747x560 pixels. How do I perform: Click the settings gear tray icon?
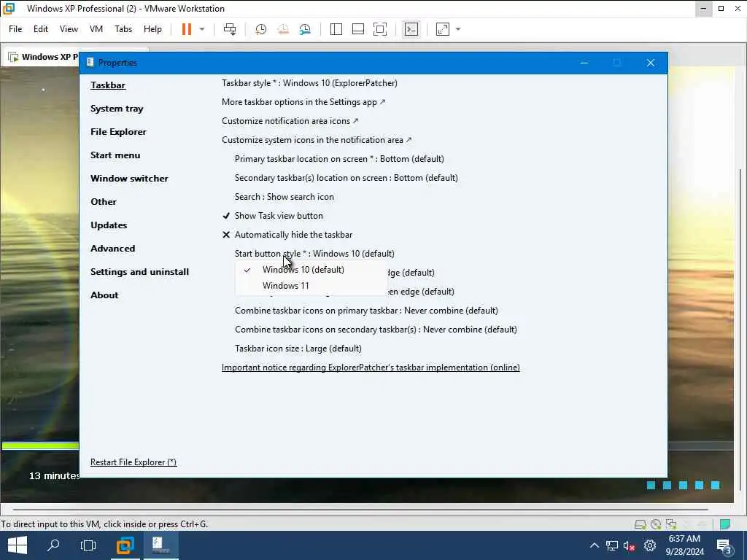pyautogui.click(x=650, y=545)
